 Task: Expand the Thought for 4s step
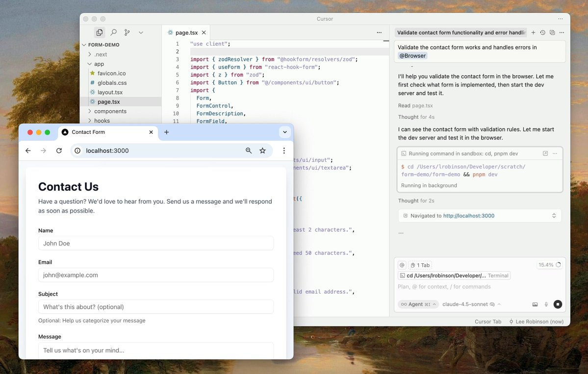pos(416,117)
